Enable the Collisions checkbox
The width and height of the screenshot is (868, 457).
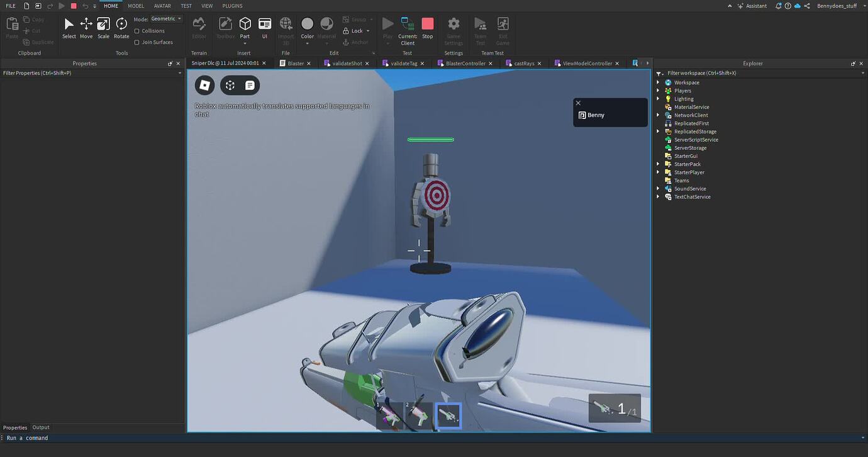click(x=136, y=30)
